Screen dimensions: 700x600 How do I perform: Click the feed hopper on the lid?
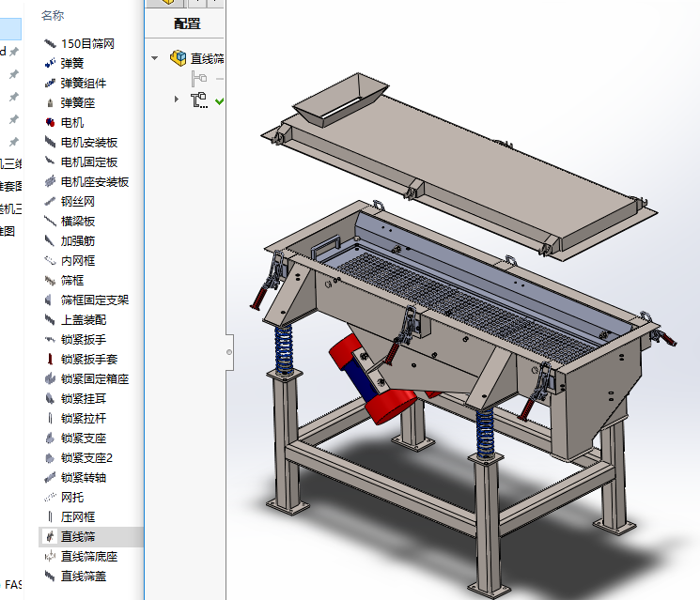click(x=340, y=100)
